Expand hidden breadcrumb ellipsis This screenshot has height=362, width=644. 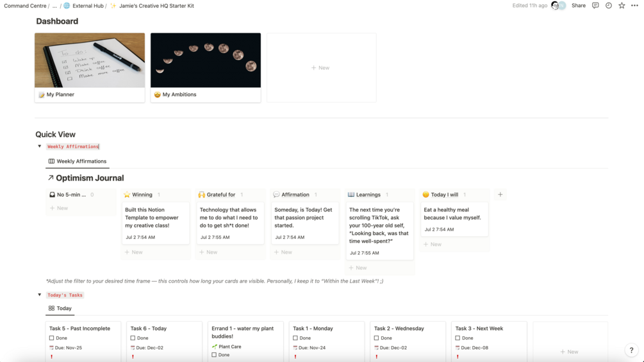54,6
